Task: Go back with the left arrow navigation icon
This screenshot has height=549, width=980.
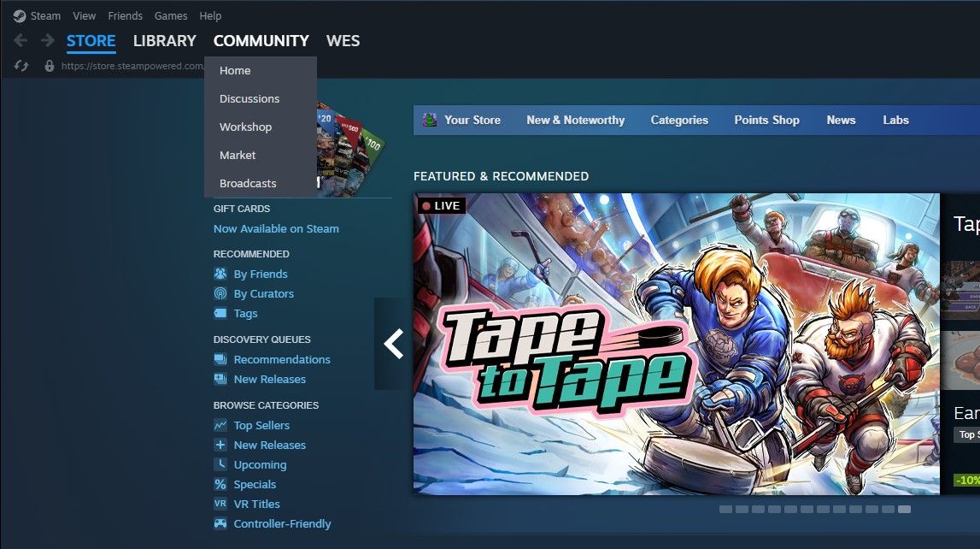Action: click(21, 41)
